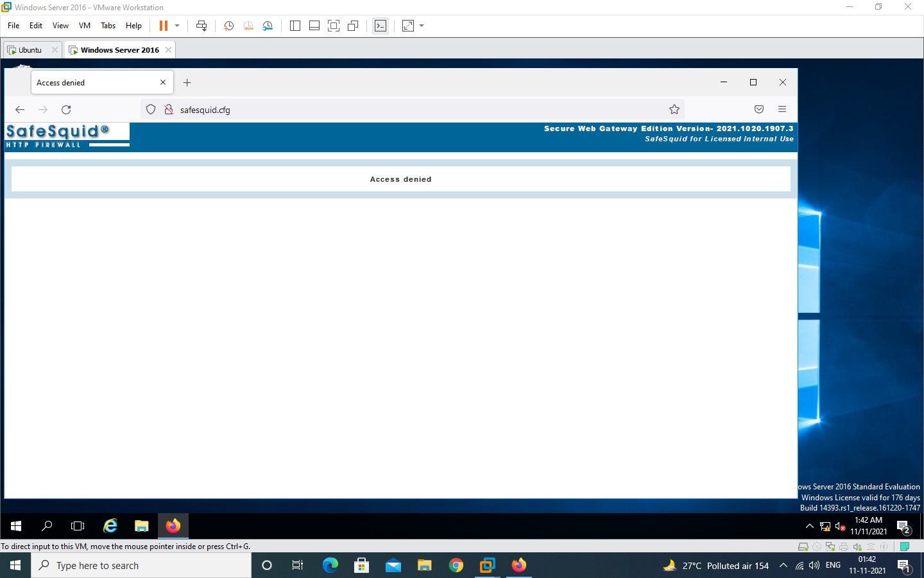
Task: Close the Windows Server 2016 VM tab
Action: [x=168, y=50]
